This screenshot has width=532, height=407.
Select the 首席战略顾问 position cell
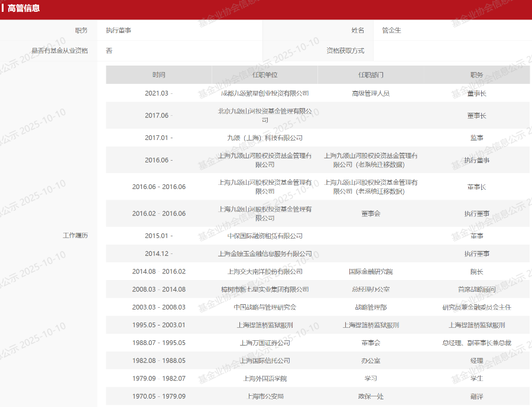[476, 289]
